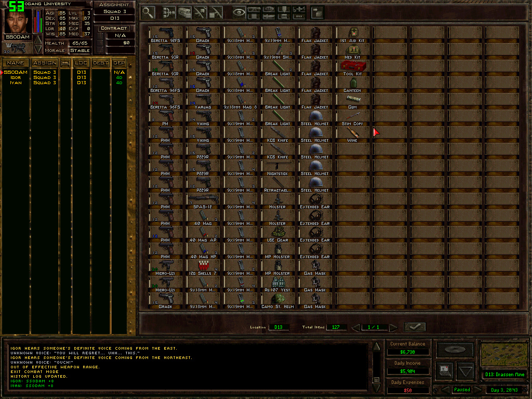Click the sort ammo into crates icon

tap(184, 11)
